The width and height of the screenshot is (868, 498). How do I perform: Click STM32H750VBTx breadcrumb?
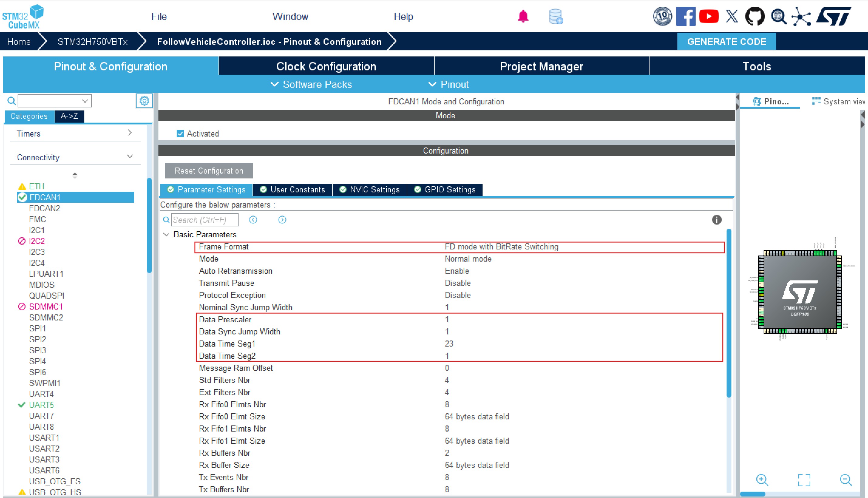92,41
